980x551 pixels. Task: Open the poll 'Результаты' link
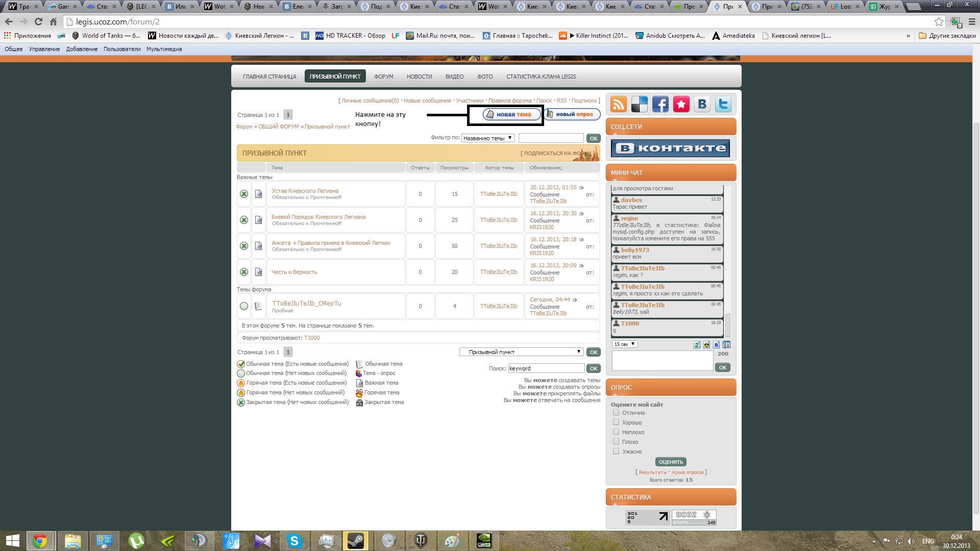click(x=653, y=472)
